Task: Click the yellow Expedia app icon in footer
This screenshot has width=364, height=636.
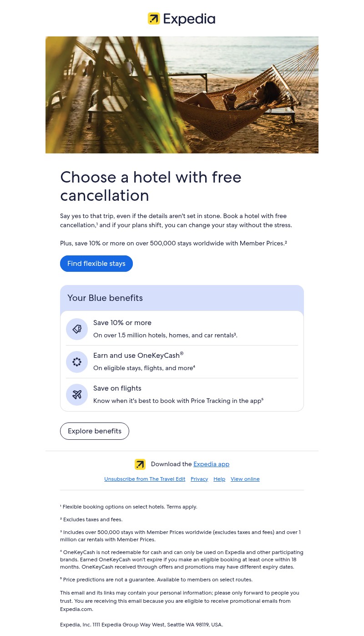Action: click(140, 464)
